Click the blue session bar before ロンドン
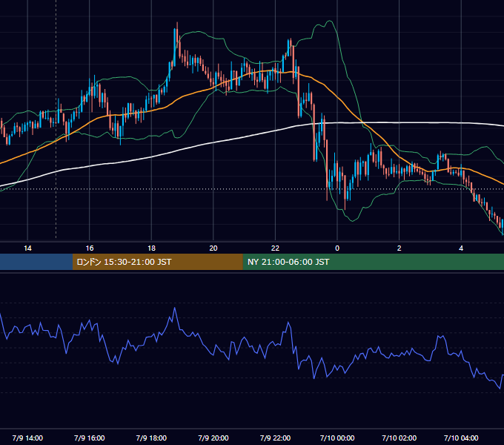Viewport: 504px width, 445px height. pyautogui.click(x=36, y=262)
